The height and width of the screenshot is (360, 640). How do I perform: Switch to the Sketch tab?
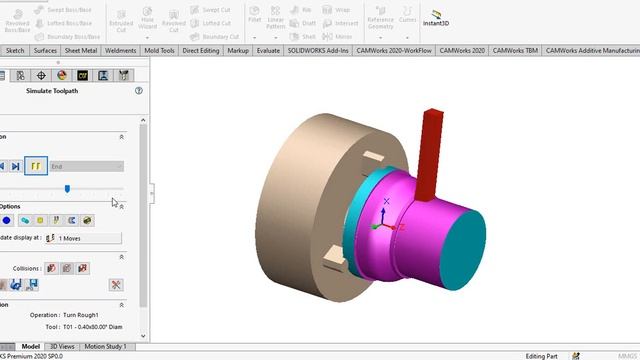[x=15, y=51]
